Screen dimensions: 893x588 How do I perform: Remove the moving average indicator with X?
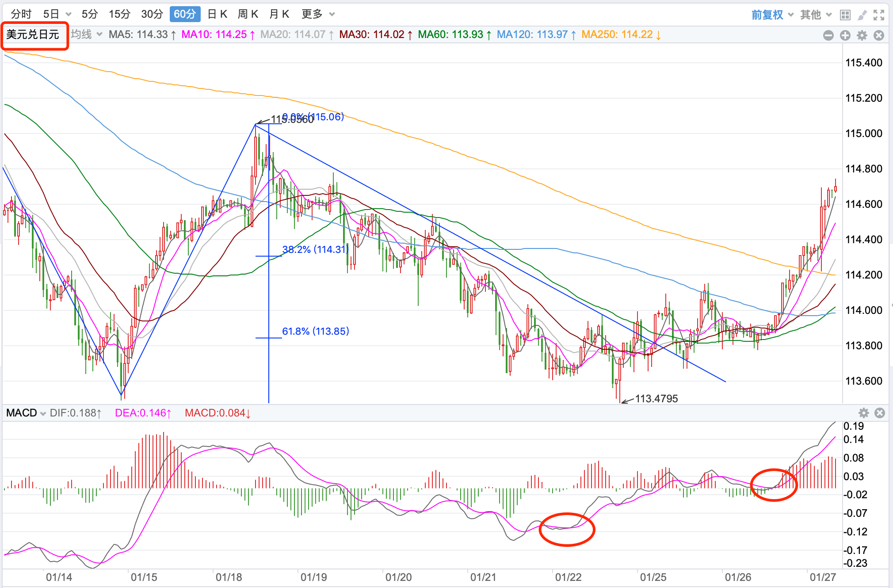(x=879, y=35)
